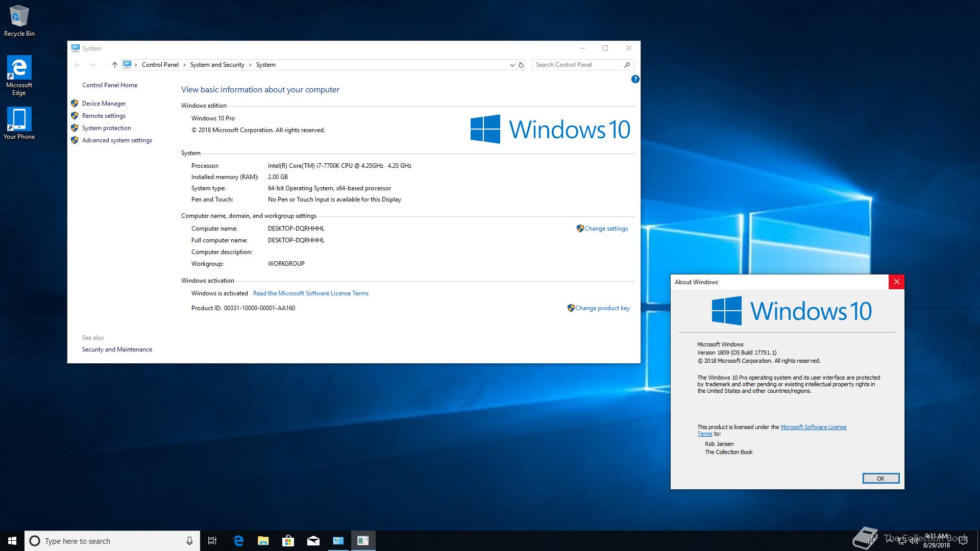
Task: Click the Cortana circle icon in the search box
Action: (35, 541)
